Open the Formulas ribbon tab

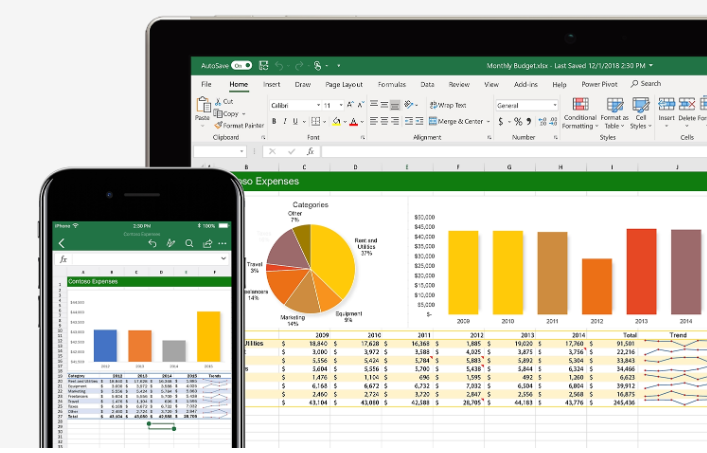pos(391,85)
